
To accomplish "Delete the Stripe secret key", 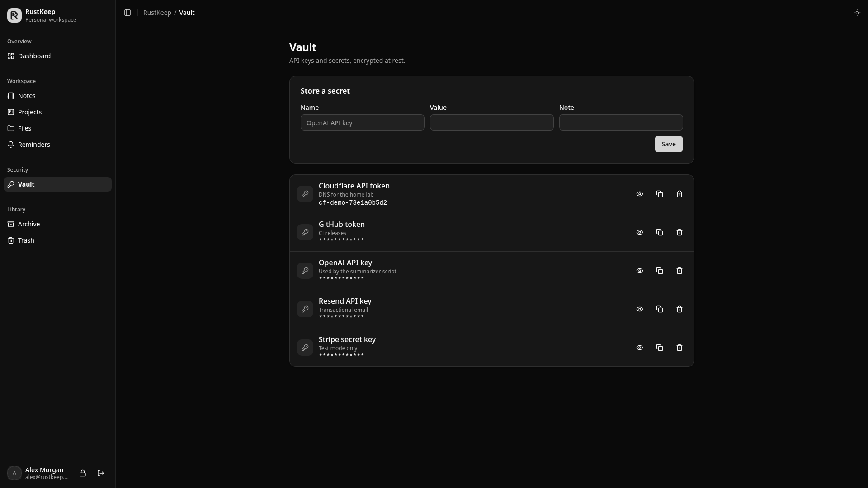I will pyautogui.click(x=679, y=347).
